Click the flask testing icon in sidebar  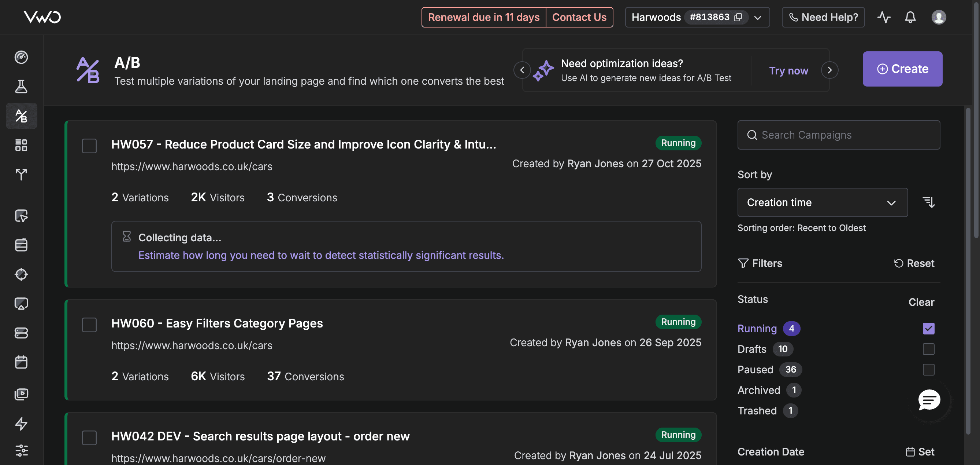point(21,87)
